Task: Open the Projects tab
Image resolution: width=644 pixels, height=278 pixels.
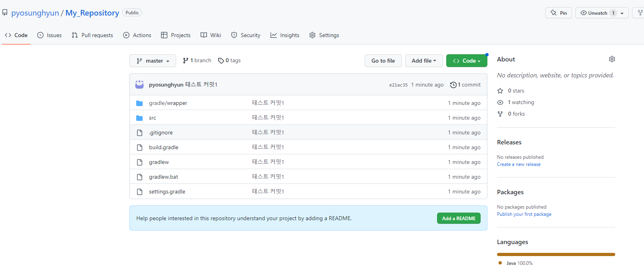Action: tap(176, 35)
